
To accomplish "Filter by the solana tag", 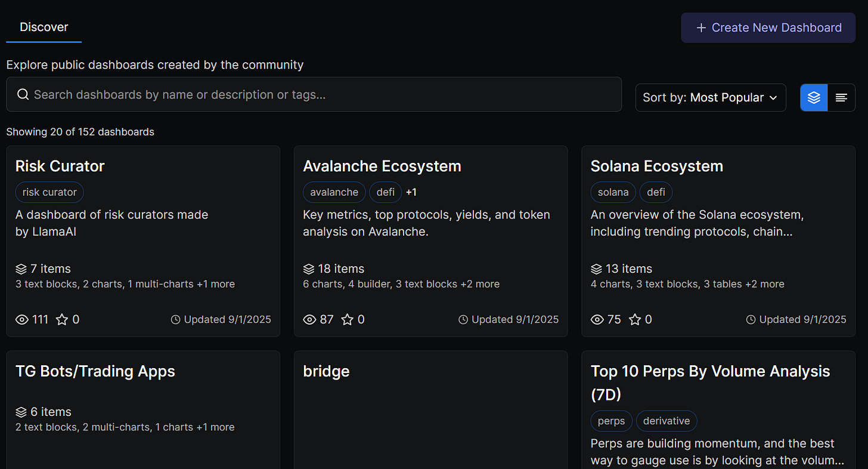I will (x=613, y=192).
